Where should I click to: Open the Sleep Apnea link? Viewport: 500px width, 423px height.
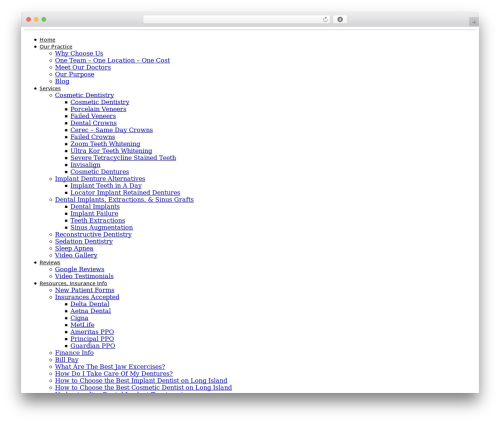74,249
